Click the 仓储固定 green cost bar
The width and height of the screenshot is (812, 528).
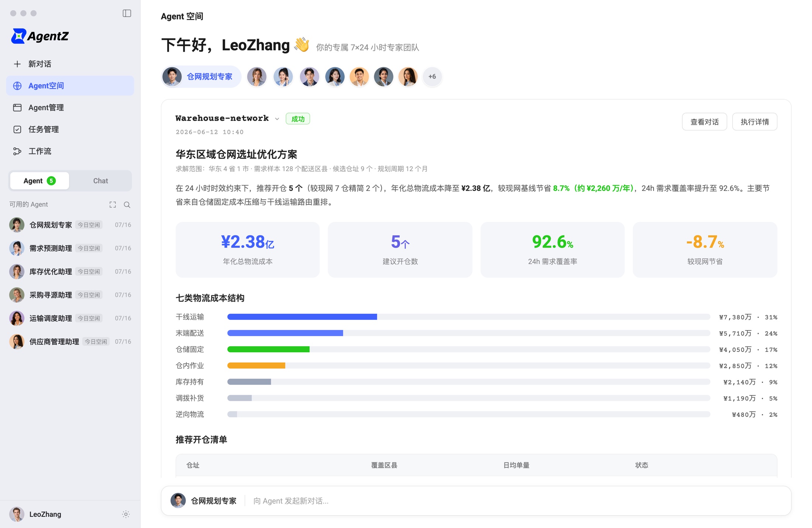tap(268, 349)
